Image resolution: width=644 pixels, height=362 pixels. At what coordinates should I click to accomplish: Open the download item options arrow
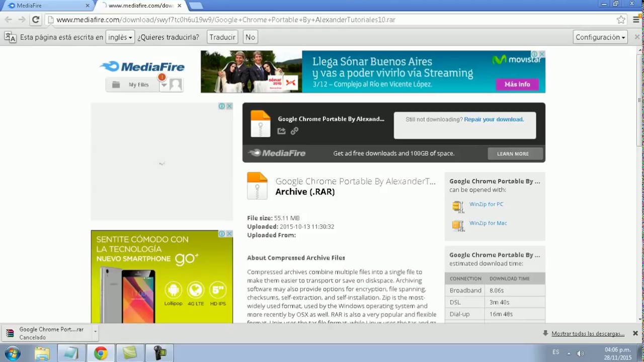95,332
